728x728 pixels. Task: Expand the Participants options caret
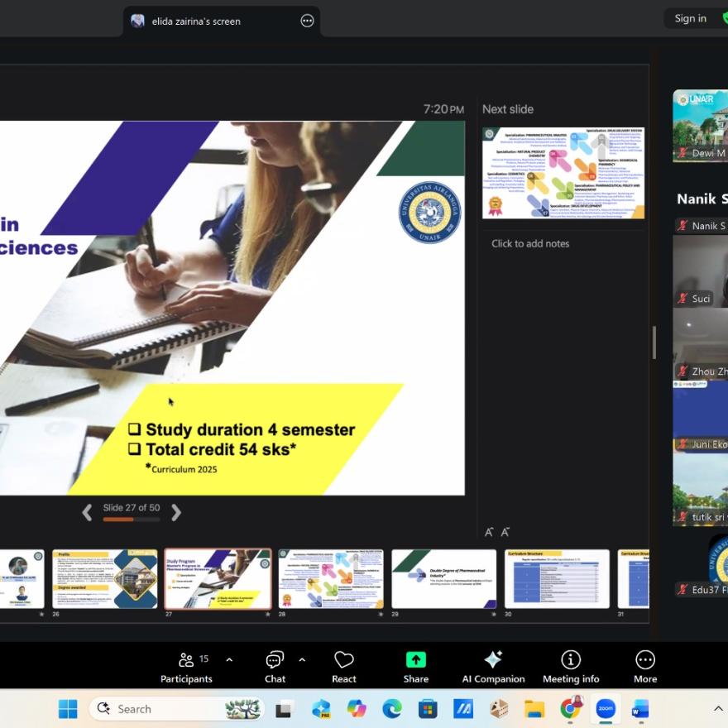pyautogui.click(x=229, y=659)
